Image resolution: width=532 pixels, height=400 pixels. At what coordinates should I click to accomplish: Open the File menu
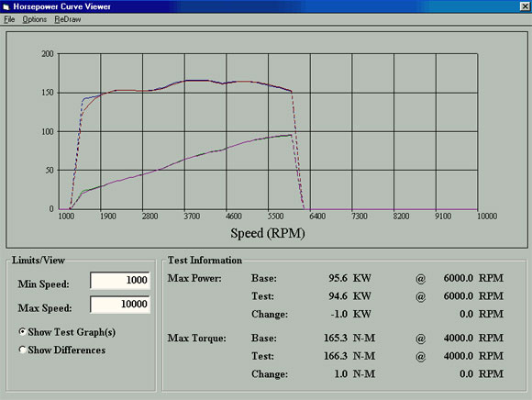point(9,19)
